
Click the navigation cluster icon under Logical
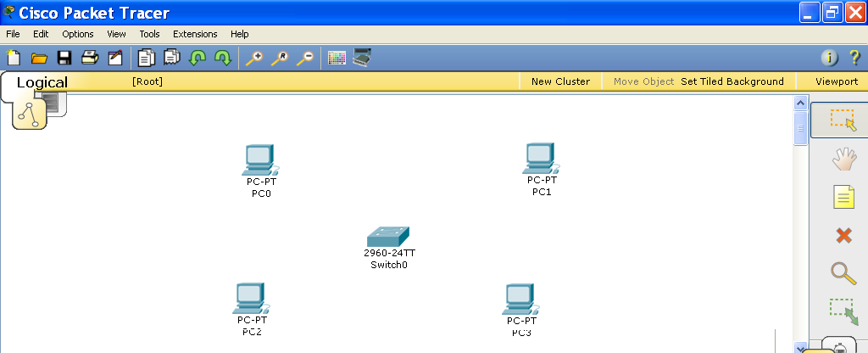tap(30, 113)
